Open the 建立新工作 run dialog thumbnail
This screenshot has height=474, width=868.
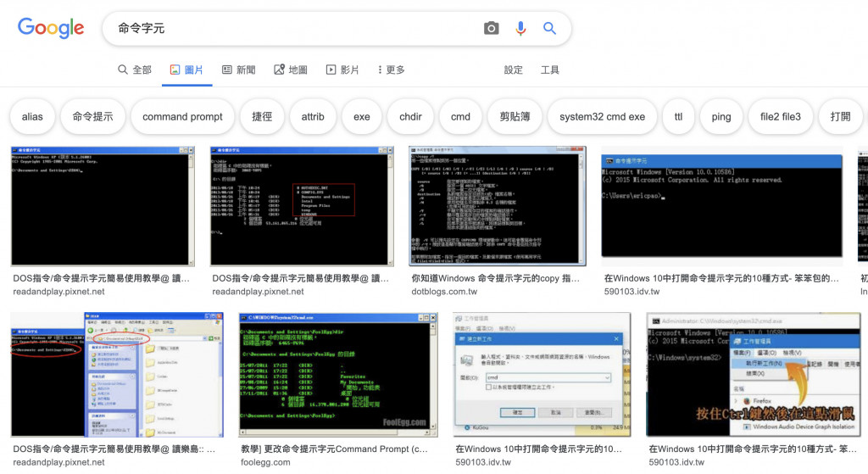pos(542,375)
